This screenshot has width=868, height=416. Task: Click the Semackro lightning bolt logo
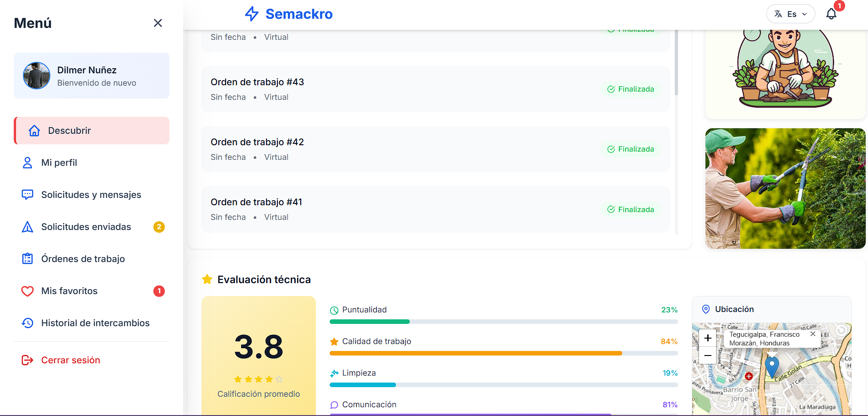point(252,14)
